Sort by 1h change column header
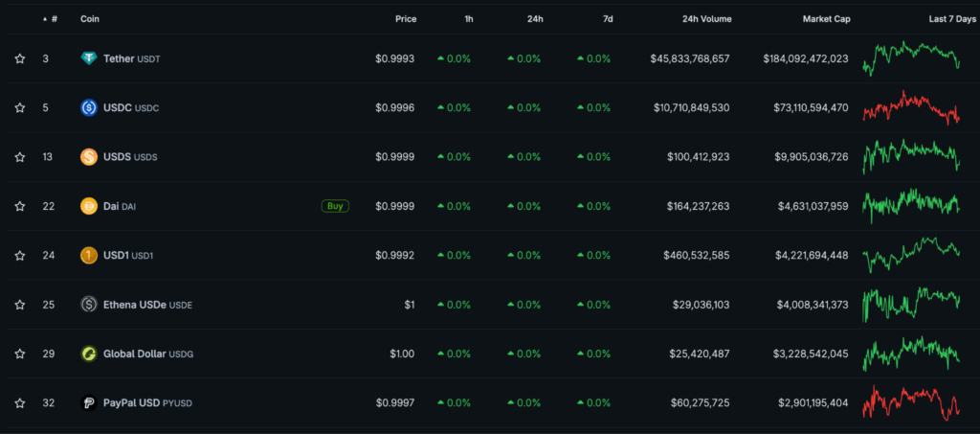The image size is (980, 434). 469,19
